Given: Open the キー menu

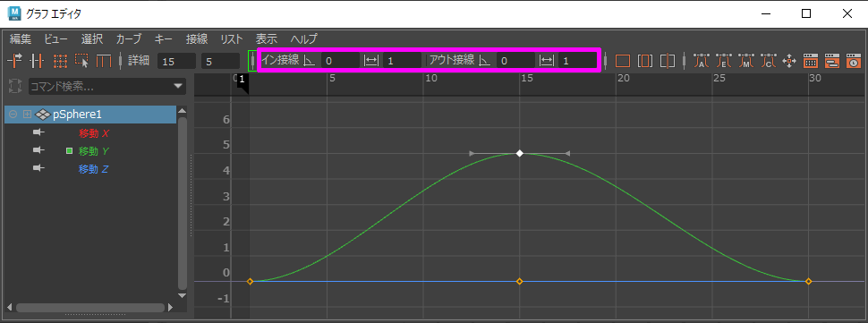Looking at the screenshot, I should 164,39.
